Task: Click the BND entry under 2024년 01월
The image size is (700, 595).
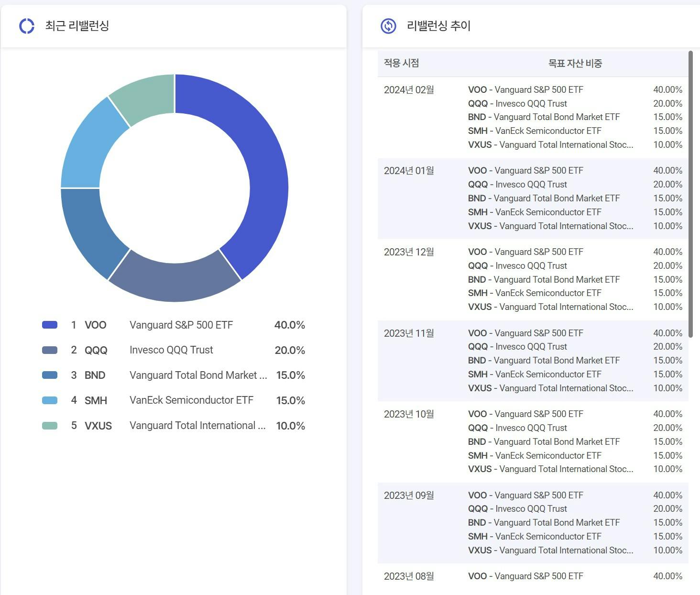Action: click(544, 198)
